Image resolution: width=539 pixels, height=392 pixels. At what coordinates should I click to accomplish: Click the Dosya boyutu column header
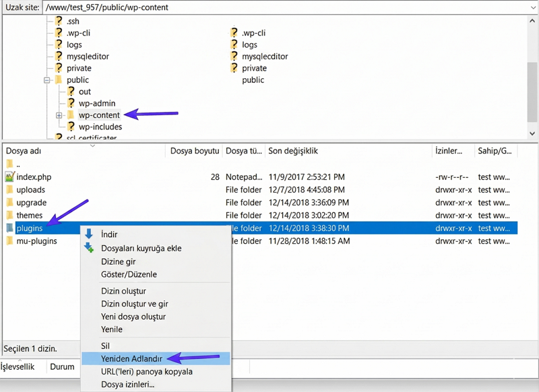(195, 152)
